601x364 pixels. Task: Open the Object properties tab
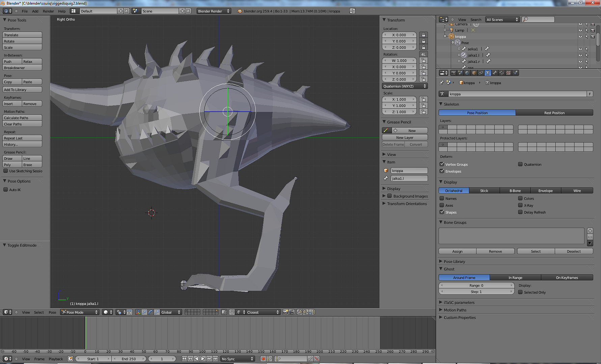473,73
